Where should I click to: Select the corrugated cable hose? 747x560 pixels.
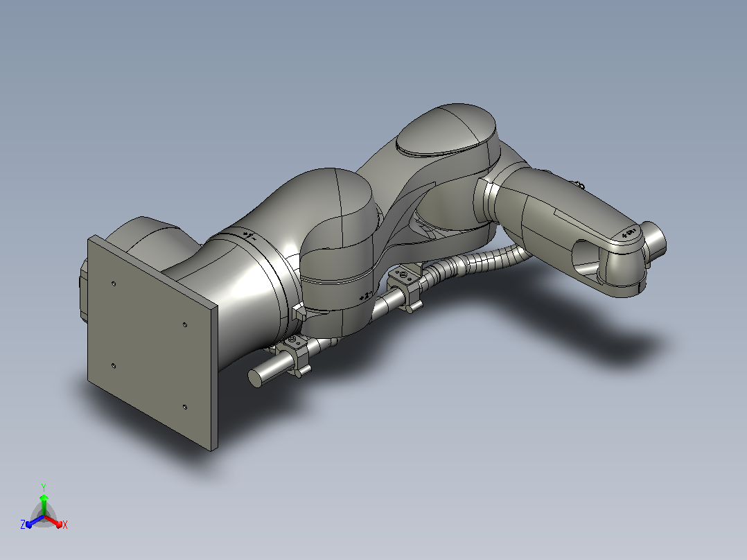click(x=477, y=263)
